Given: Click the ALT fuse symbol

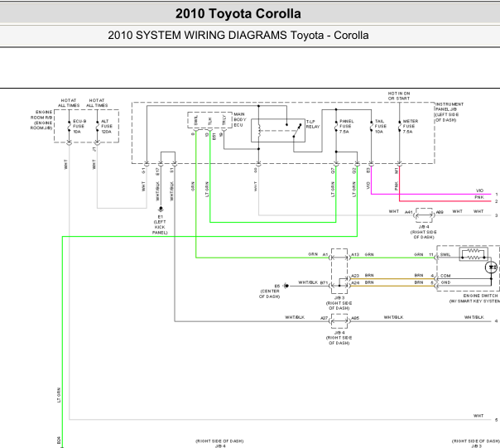Looking at the screenshot, I should [97, 126].
